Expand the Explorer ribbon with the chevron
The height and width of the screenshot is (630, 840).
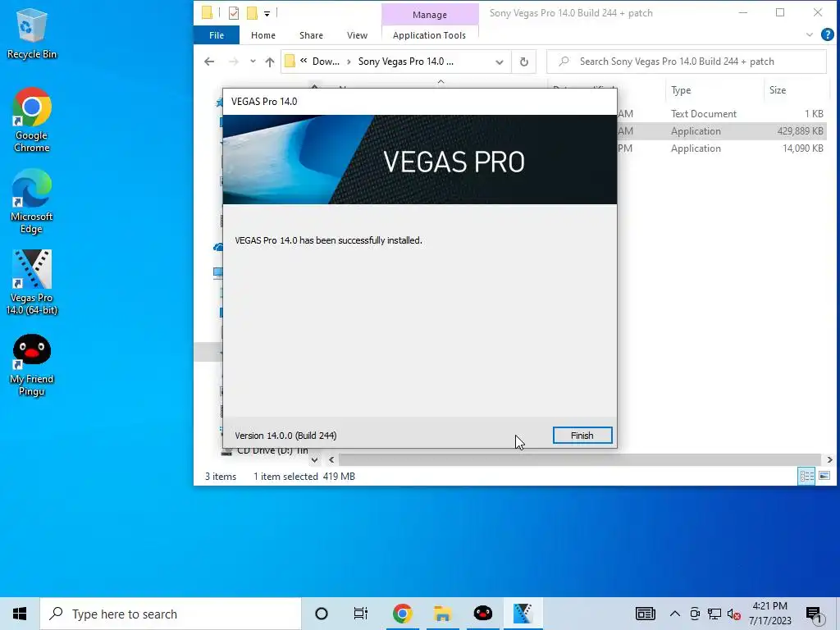[x=810, y=34]
